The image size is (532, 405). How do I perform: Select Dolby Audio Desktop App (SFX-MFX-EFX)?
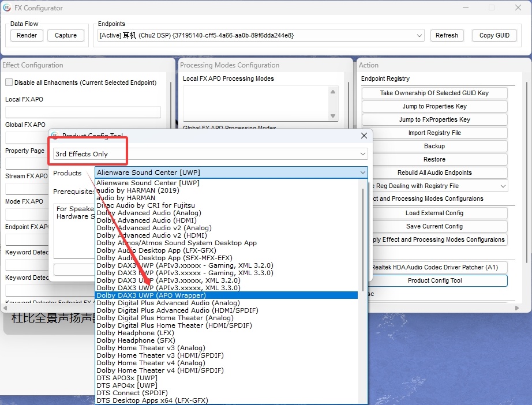coord(227,258)
